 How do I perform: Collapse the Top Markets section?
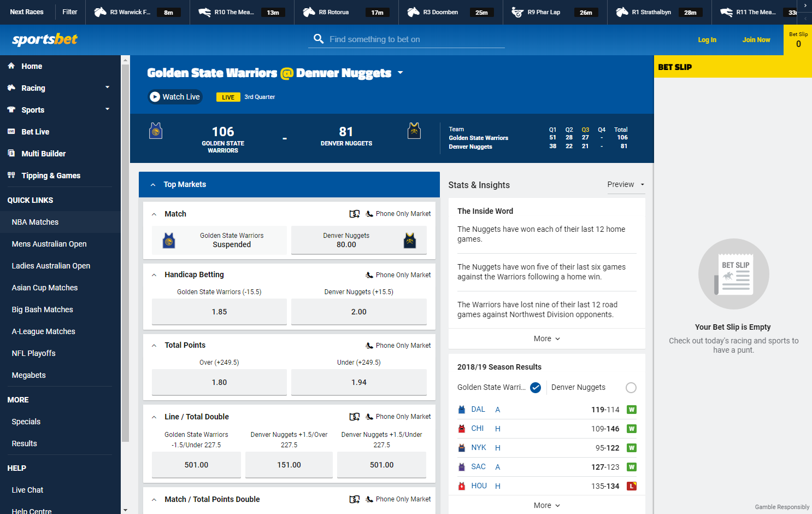[153, 185]
